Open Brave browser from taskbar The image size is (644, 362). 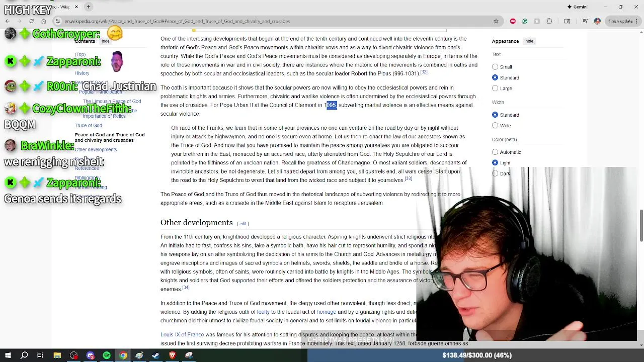point(172,355)
